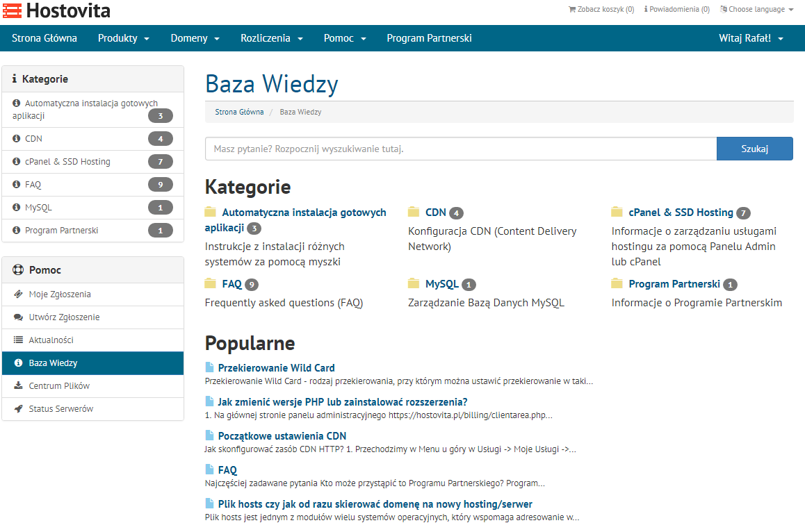The width and height of the screenshot is (805, 532).
Task: Open the Program Partnerski navbar item
Action: (x=429, y=38)
